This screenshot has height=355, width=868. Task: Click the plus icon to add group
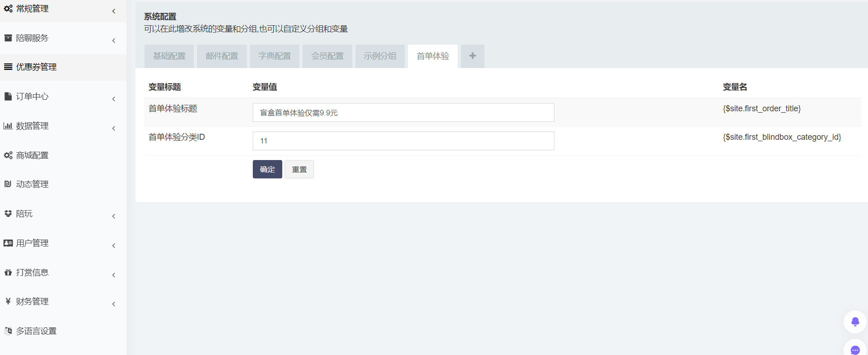472,56
